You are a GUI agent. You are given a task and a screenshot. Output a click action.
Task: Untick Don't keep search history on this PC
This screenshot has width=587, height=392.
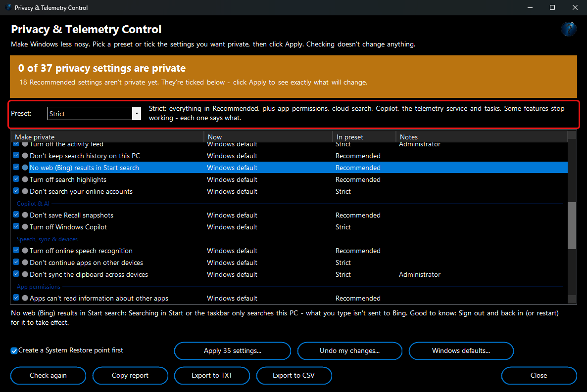pyautogui.click(x=16, y=155)
